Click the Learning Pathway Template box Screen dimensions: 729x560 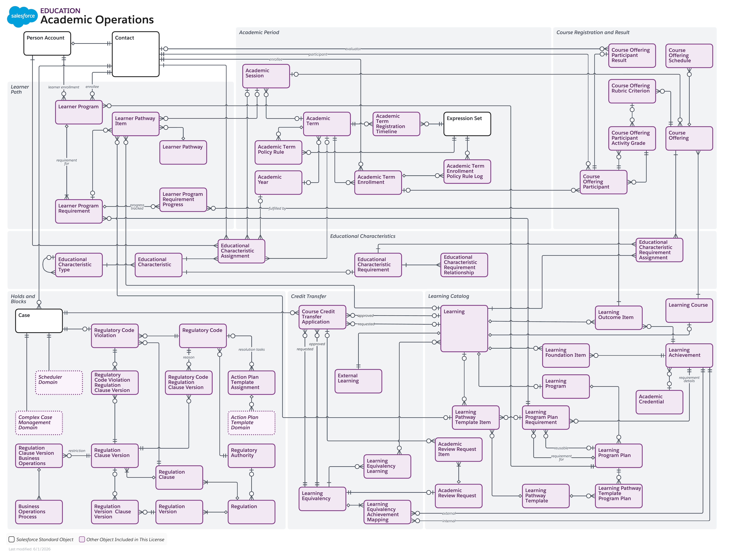pyautogui.click(x=546, y=496)
